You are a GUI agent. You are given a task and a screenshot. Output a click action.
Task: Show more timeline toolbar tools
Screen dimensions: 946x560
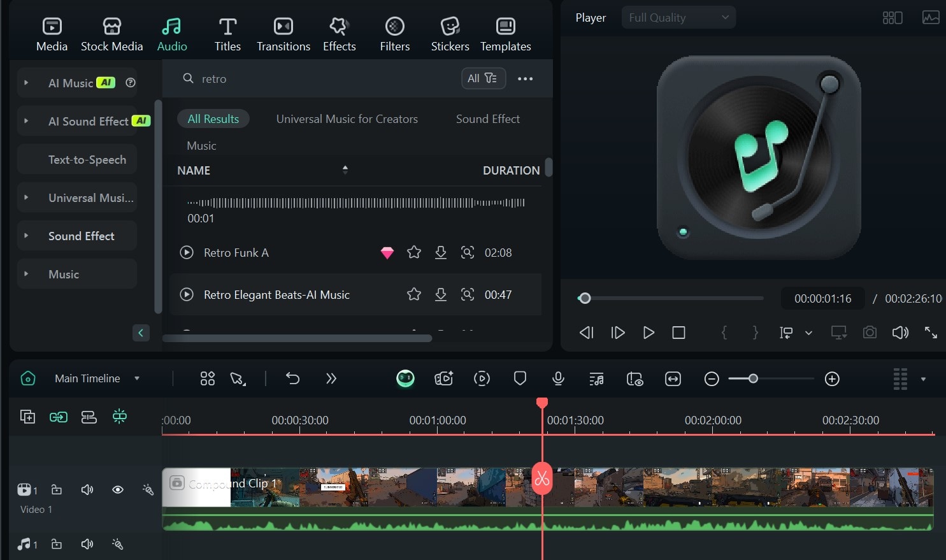(331, 378)
